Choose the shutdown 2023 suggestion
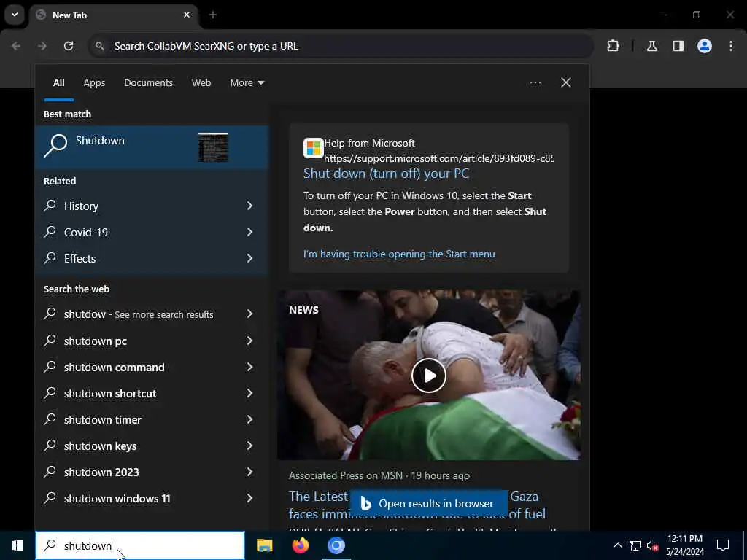This screenshot has width=747, height=560. [x=101, y=472]
